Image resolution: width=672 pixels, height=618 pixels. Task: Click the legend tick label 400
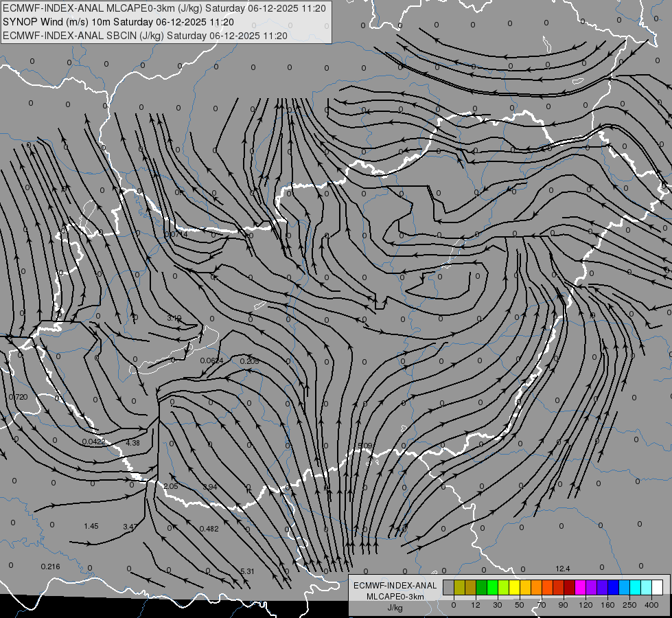pos(651,605)
